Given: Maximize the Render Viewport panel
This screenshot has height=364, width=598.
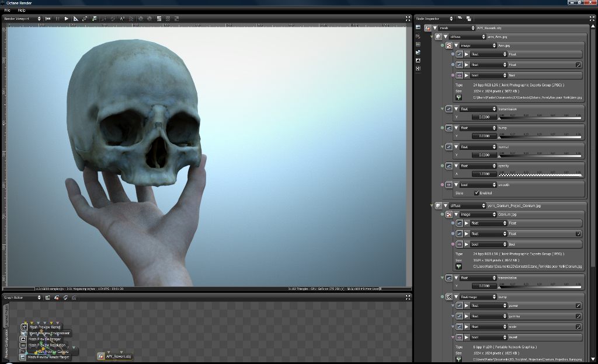Looking at the screenshot, I should (408, 19).
